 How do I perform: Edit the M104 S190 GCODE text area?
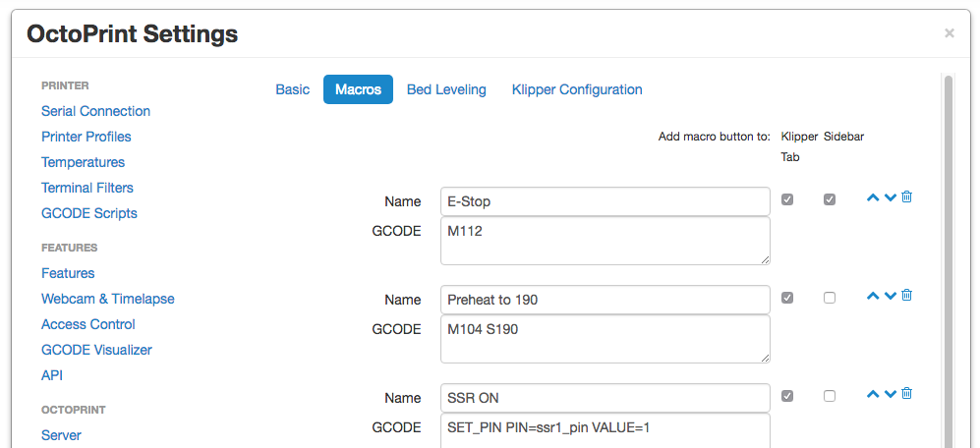605,339
